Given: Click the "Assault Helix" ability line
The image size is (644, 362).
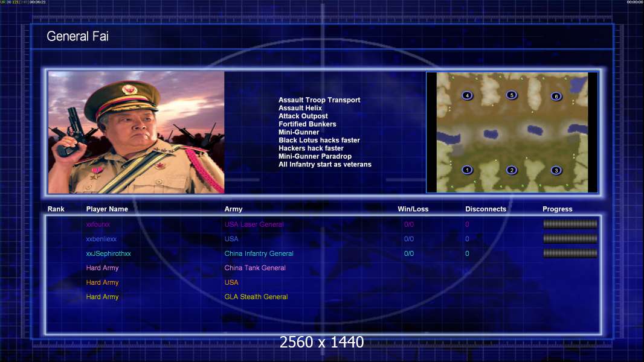Looking at the screenshot, I should coord(300,108).
